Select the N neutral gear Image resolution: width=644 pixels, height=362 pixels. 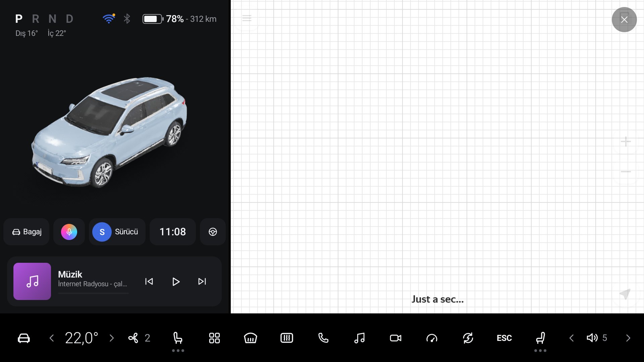pyautogui.click(x=52, y=19)
